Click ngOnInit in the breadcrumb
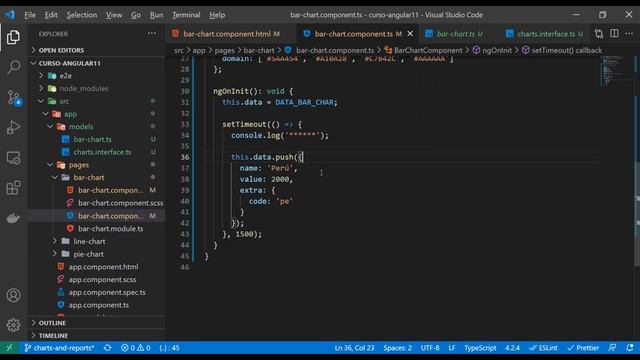 point(497,50)
